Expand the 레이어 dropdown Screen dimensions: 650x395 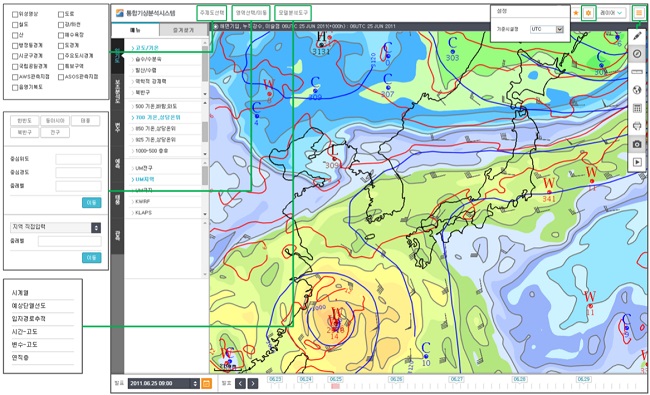(x=611, y=13)
